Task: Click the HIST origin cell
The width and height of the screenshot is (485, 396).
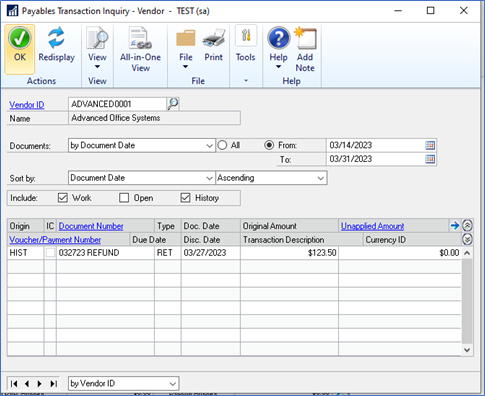Action: click(x=26, y=253)
